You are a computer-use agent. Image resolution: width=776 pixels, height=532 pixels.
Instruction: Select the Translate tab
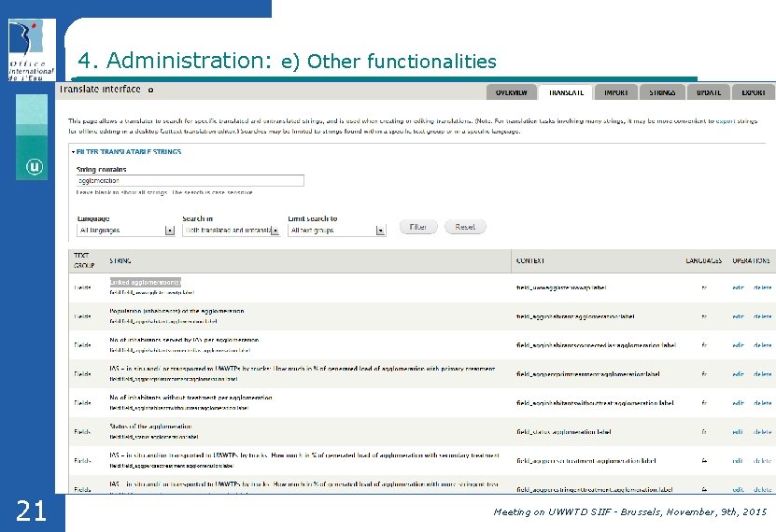566,92
